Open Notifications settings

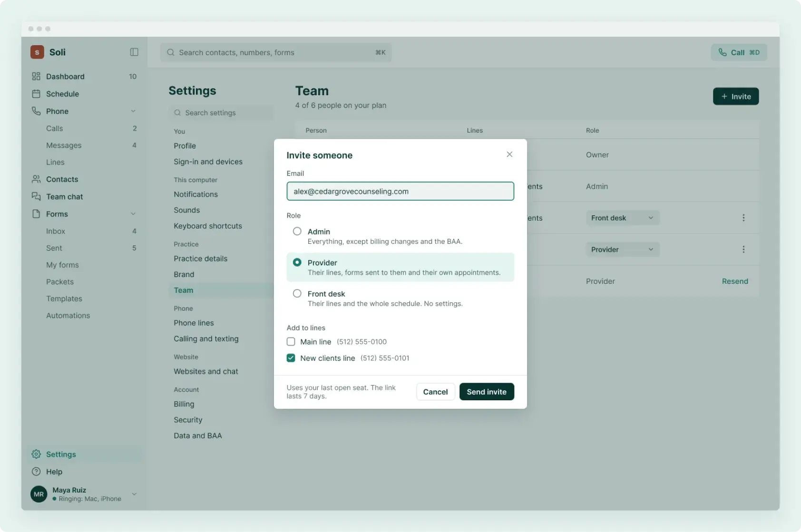196,194
